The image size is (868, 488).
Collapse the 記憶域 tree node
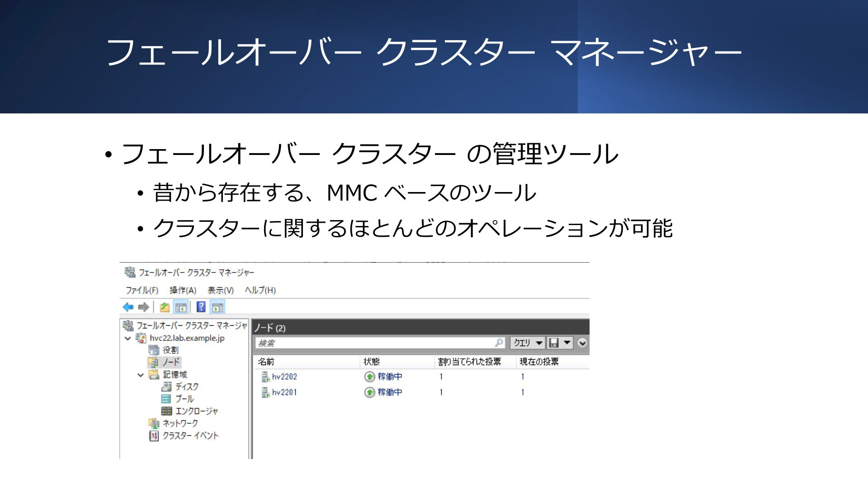(x=141, y=375)
